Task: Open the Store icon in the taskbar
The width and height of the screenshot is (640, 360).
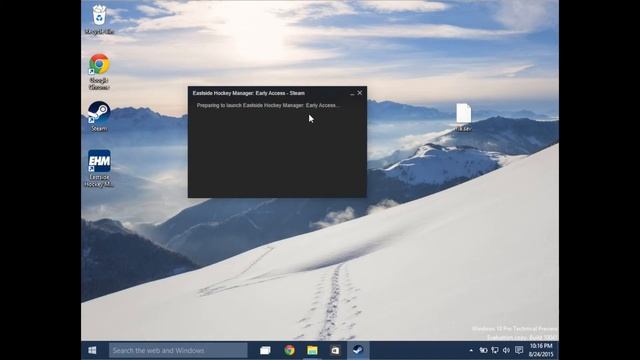Action: tap(335, 350)
